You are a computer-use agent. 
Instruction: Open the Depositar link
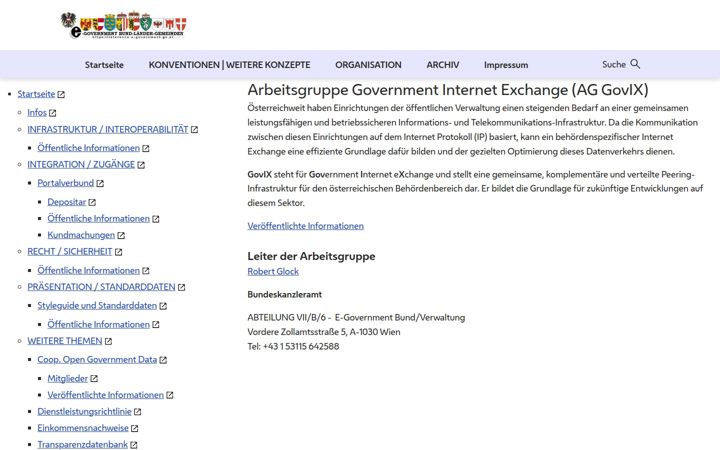pyautogui.click(x=67, y=202)
